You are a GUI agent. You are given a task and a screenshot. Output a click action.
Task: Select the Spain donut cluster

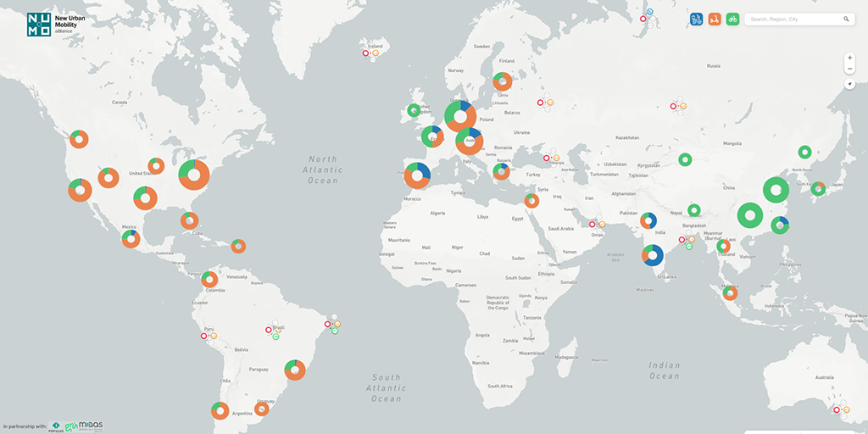coord(417,175)
